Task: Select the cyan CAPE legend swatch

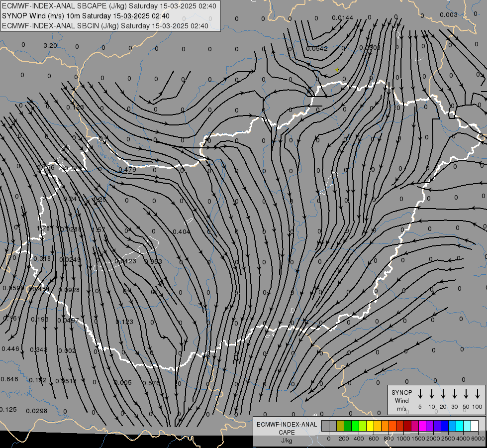Action: tap(459, 426)
